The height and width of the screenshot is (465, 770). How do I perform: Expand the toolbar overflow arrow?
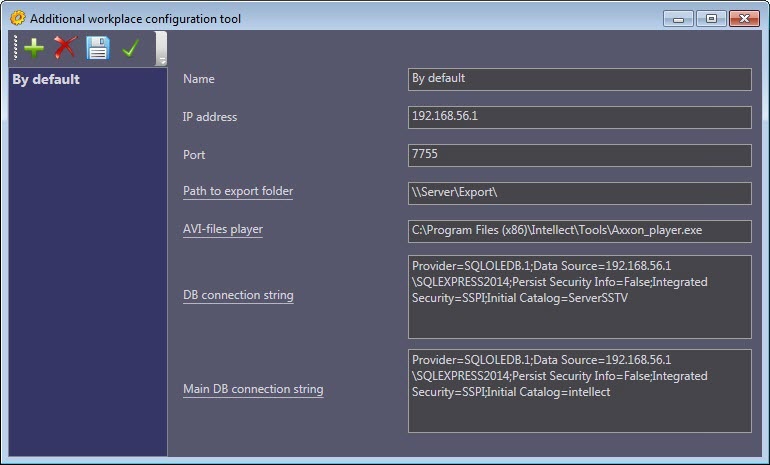point(162,59)
